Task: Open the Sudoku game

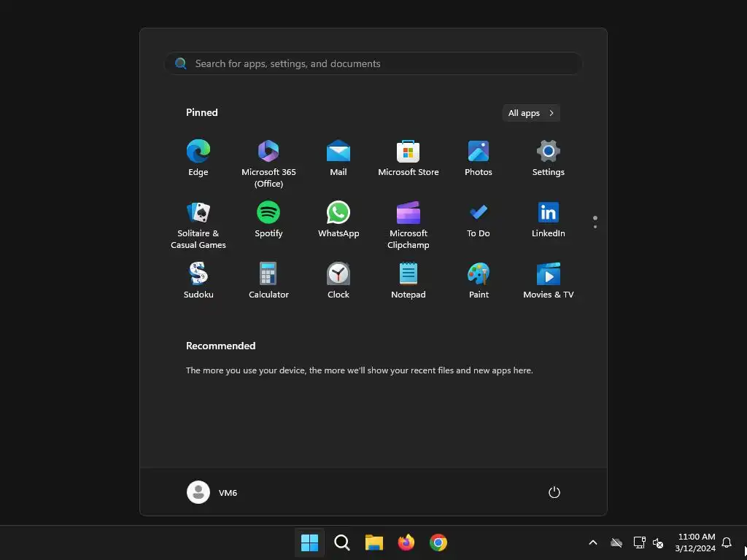Action: click(x=198, y=281)
